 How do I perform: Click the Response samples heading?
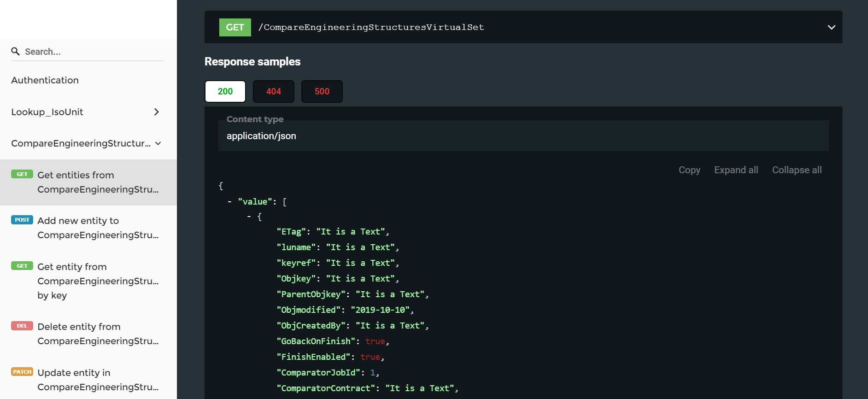[252, 62]
